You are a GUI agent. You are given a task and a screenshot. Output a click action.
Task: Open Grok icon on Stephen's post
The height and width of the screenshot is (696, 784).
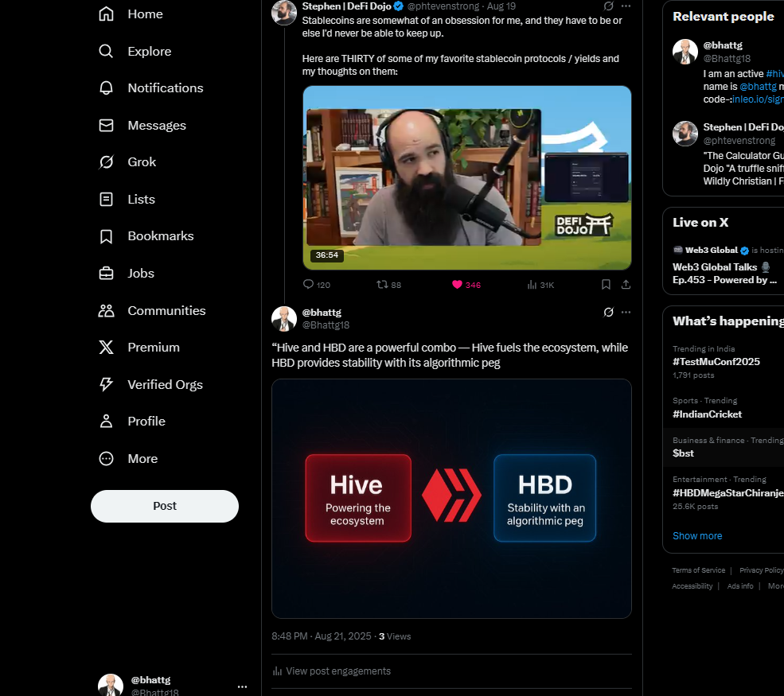[609, 6]
